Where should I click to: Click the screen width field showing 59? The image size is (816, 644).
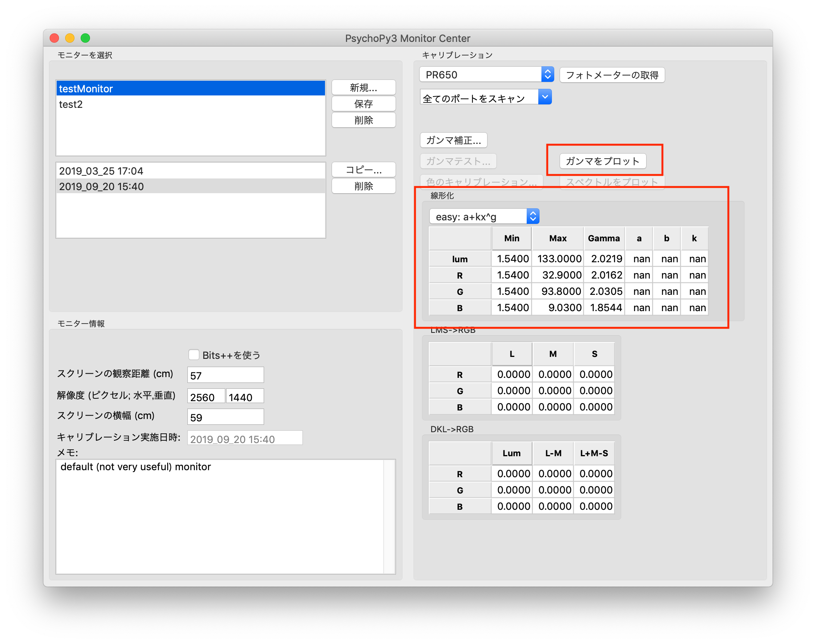[225, 417]
